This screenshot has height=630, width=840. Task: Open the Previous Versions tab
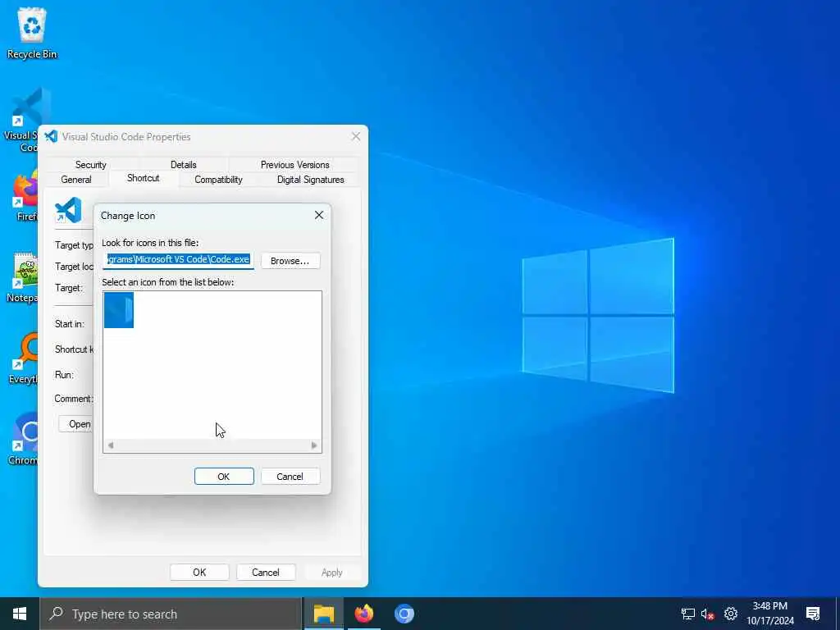[294, 164]
